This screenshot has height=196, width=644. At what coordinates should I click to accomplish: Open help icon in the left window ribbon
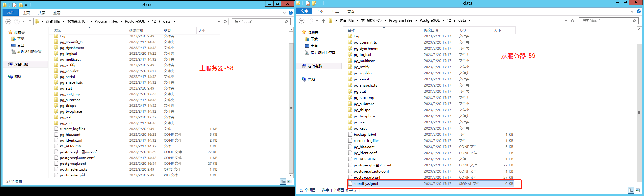[290, 13]
